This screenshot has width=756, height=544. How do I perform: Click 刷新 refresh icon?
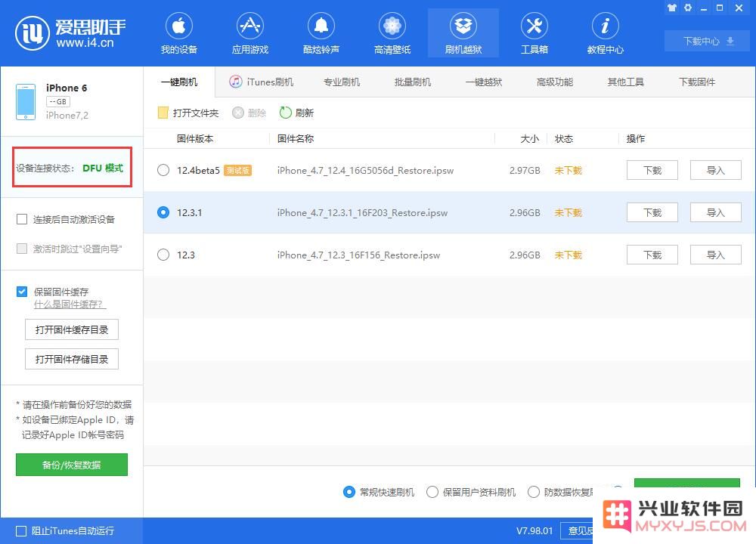[286, 113]
